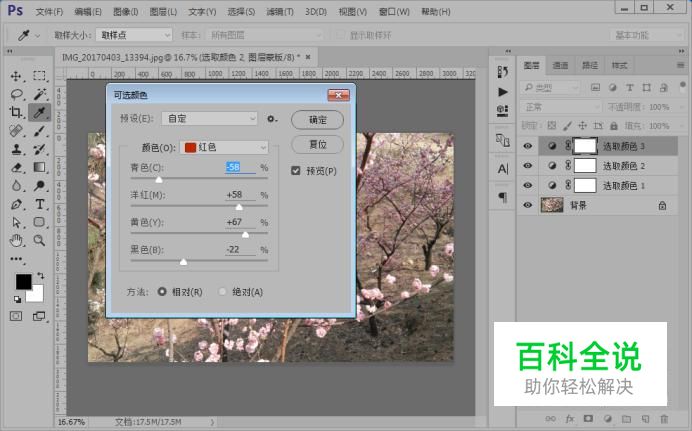The image size is (692, 431).
Task: Open the Paragraph panel icon
Action: (502, 197)
